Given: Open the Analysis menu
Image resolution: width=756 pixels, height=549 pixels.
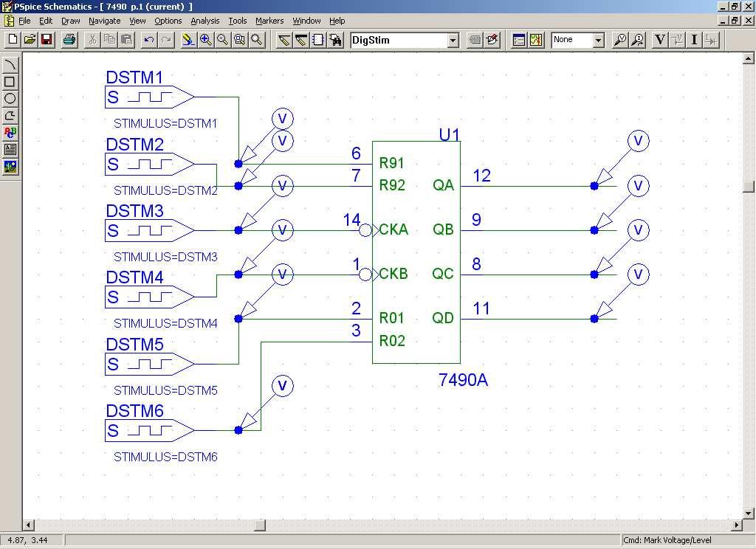Looking at the screenshot, I should click(x=205, y=21).
